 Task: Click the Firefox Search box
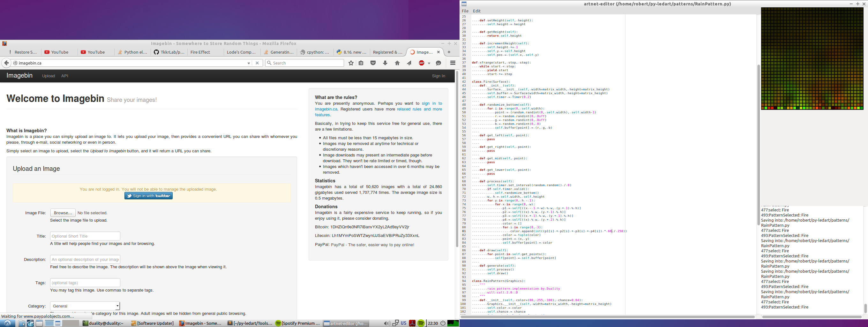(x=305, y=63)
